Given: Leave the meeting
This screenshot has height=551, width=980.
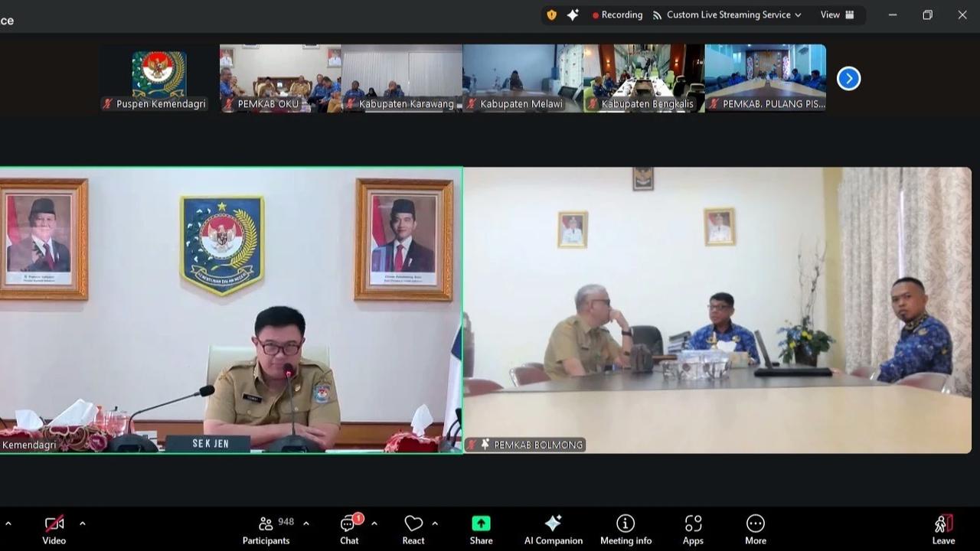Looking at the screenshot, I should [943, 530].
